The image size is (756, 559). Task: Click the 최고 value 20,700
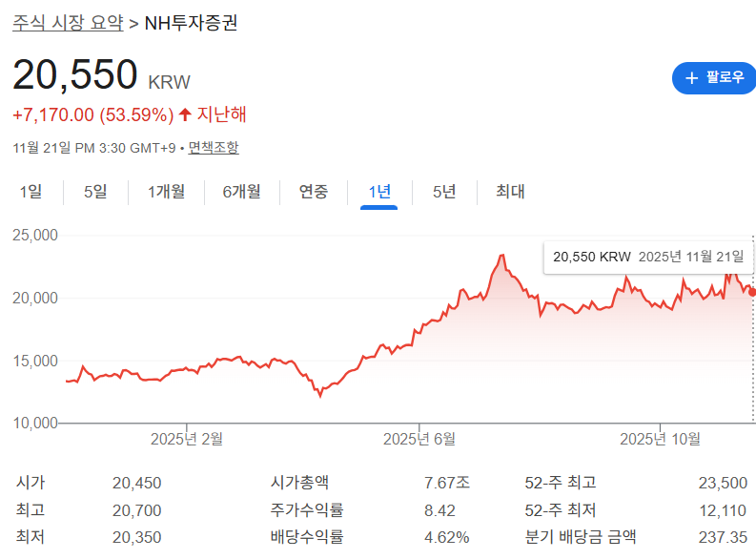(137, 510)
